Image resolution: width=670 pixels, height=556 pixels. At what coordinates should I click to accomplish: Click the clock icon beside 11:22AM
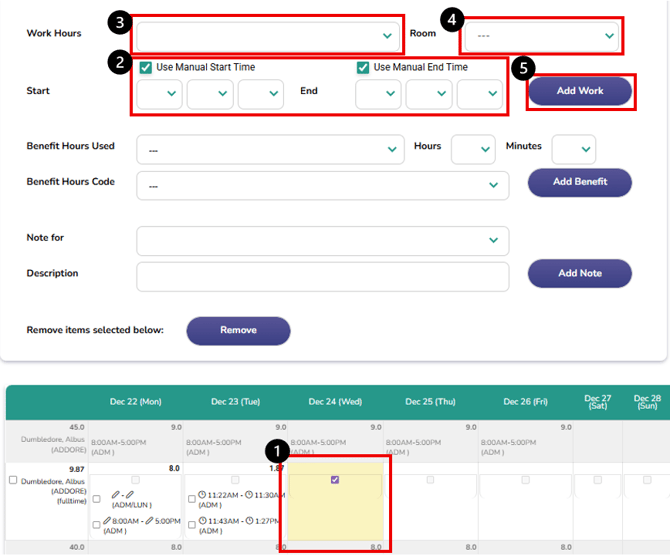pos(203,495)
